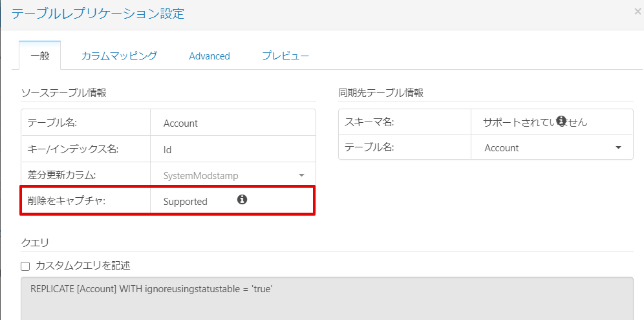
Task: Click the テーブルレプリケーション設定 dialog title
Action: coord(98,13)
